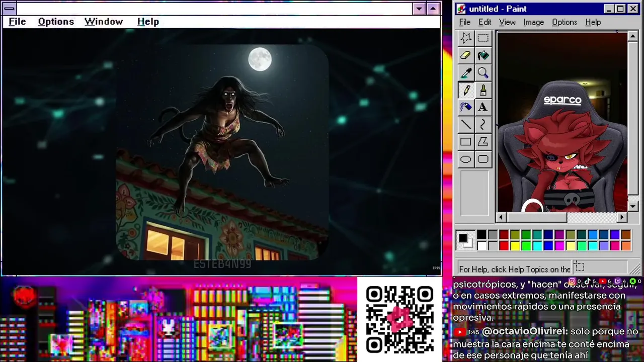The width and height of the screenshot is (644, 362).
Task: Click the Paint horizontal scrollbar thumb
Action: coord(536,217)
